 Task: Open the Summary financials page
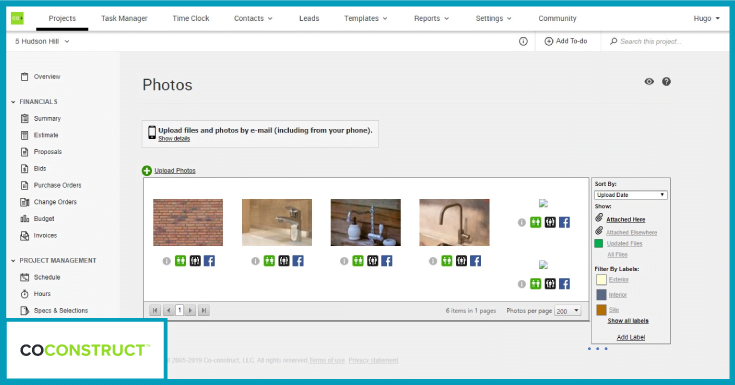[x=41, y=119]
